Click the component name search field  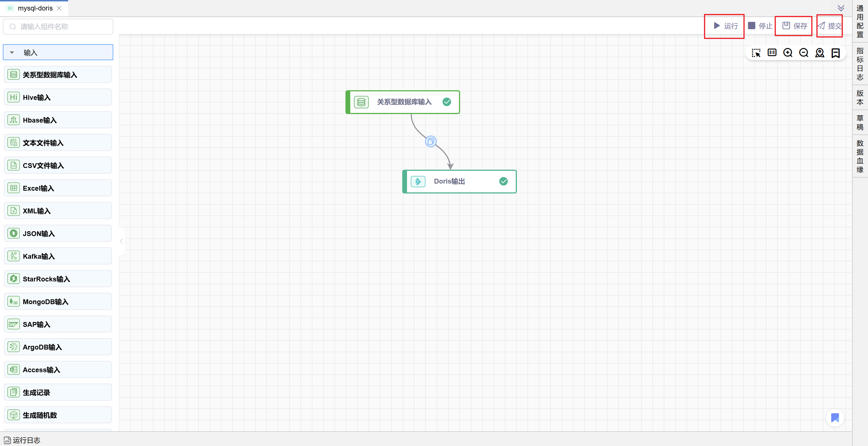tap(58, 27)
